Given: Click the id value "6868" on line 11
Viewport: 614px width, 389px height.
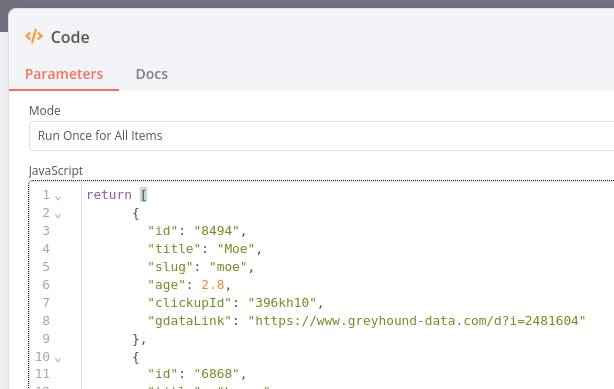Looking at the screenshot, I should 217,374.
